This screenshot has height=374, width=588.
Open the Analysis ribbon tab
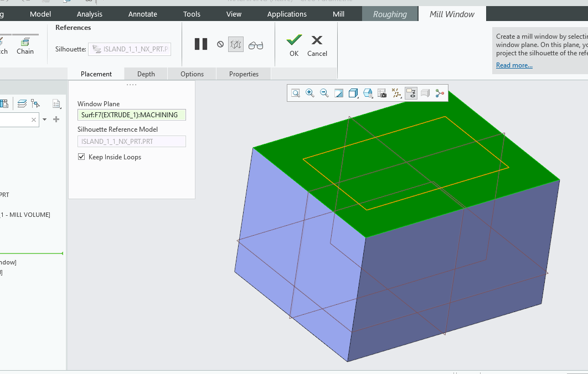coord(90,14)
